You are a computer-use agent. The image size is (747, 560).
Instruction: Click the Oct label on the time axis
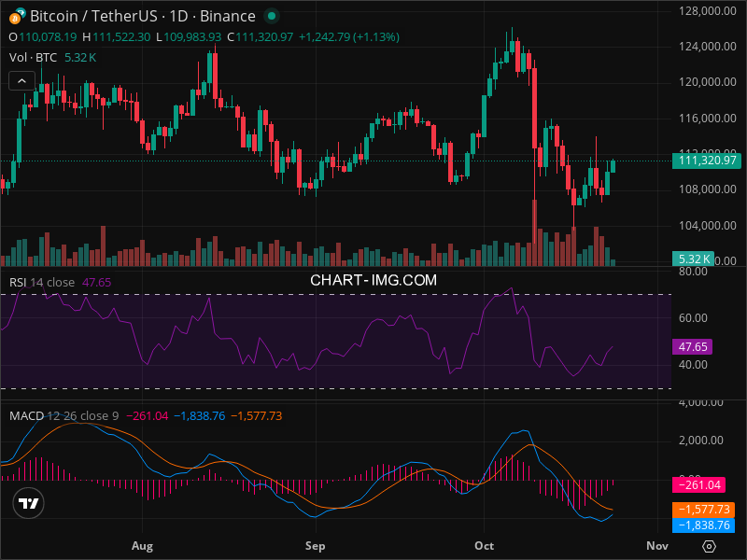485,544
